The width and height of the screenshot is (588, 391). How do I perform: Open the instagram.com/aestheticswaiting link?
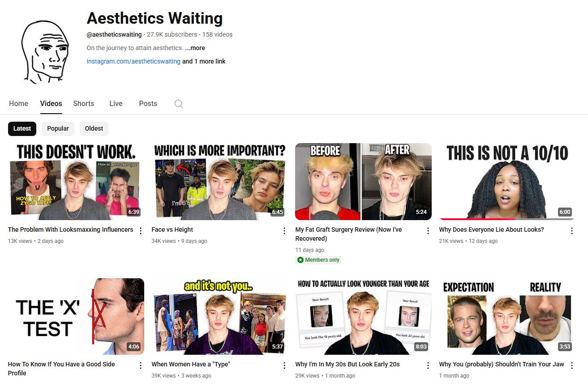point(133,61)
